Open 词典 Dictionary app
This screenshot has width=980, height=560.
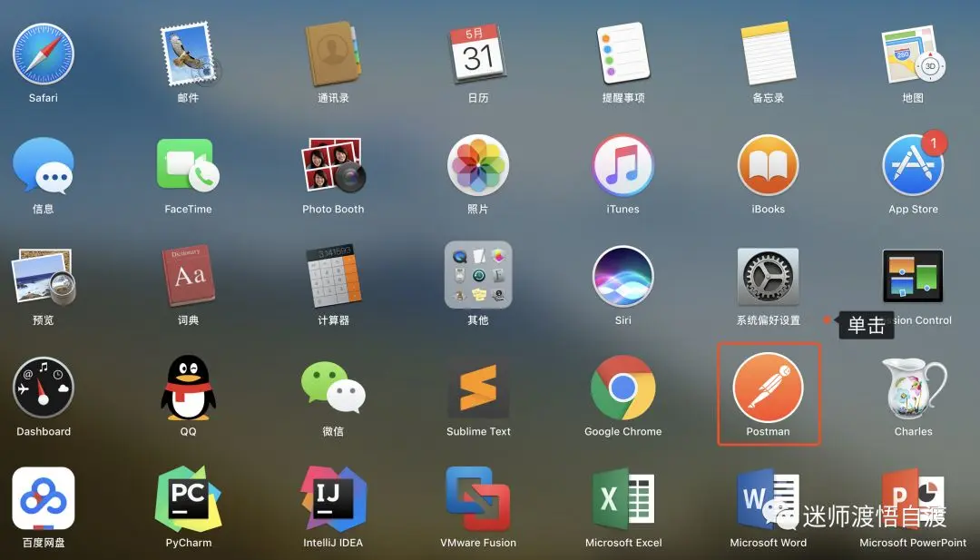click(x=188, y=277)
